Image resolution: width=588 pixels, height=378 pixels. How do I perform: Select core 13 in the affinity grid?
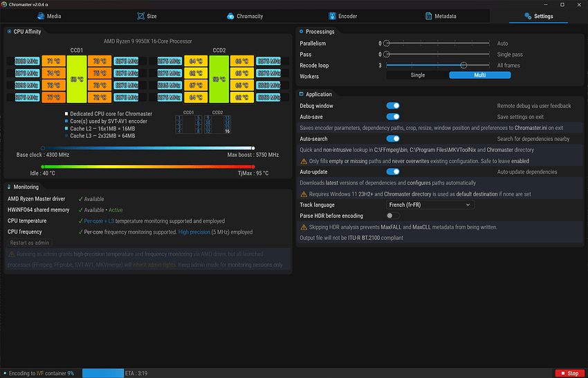(x=228, y=117)
